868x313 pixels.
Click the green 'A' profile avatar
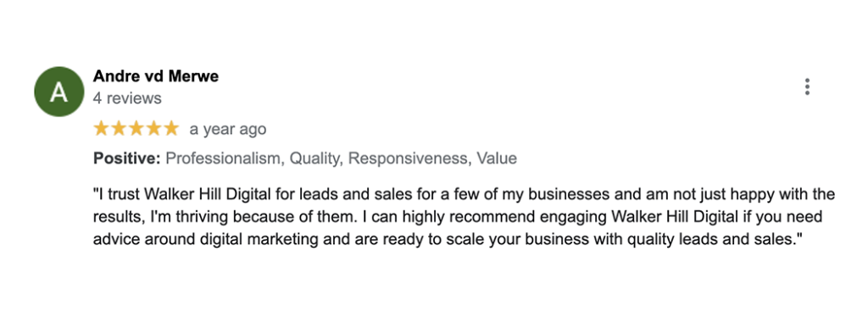(x=58, y=92)
